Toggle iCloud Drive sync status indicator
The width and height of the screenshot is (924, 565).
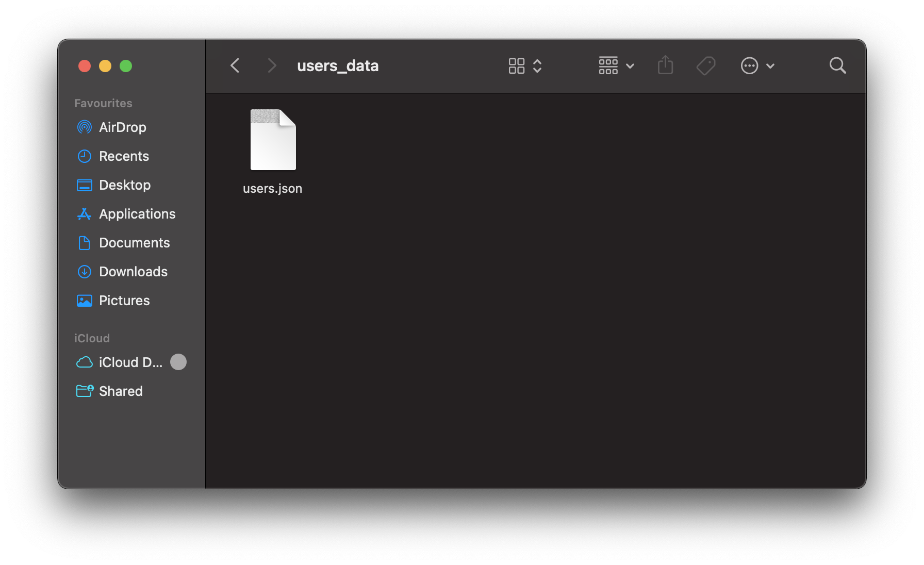(x=178, y=362)
